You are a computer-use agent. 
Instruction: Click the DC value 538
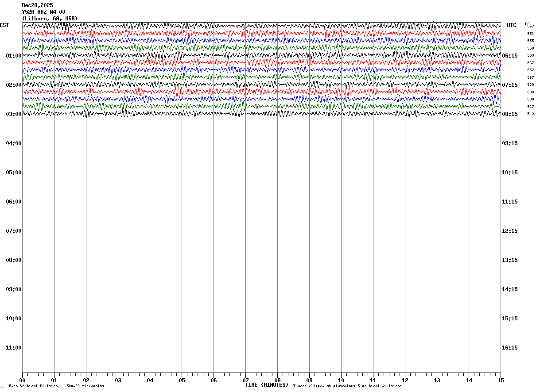point(530,92)
